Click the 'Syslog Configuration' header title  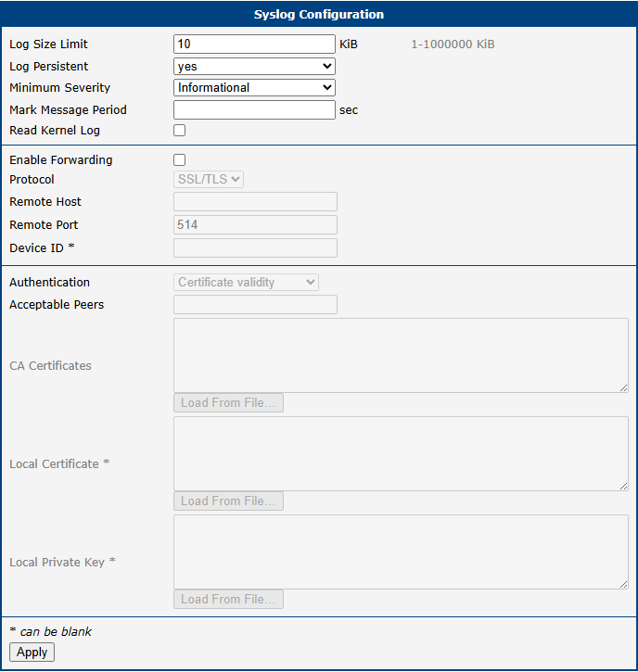[x=319, y=14]
